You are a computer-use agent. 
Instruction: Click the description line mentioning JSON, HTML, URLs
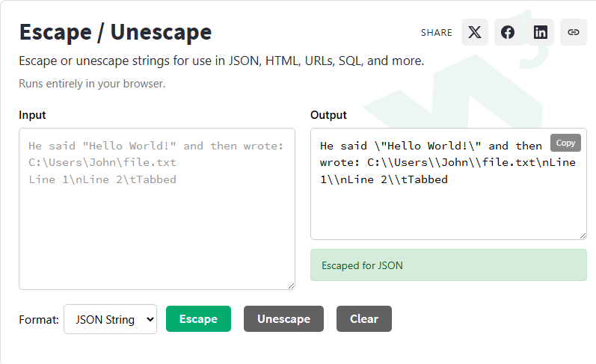coord(221,61)
